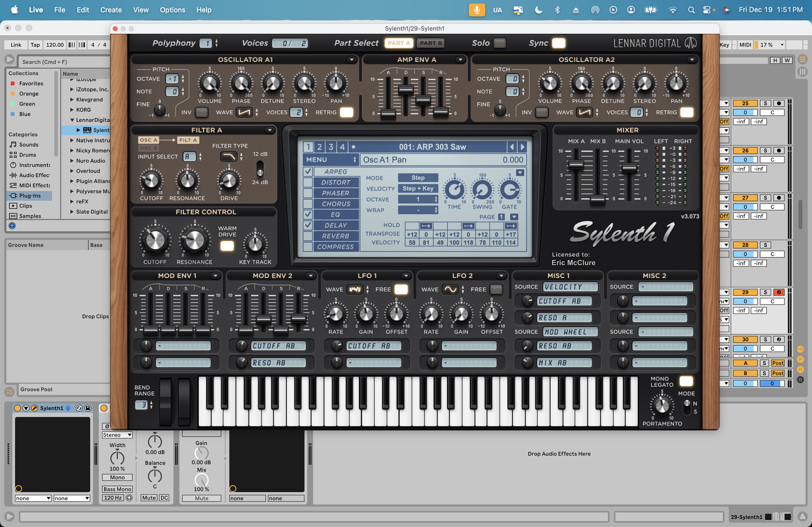Image resolution: width=812 pixels, height=527 pixels.
Task: Hot-swap the Sylenth1 preset on the device
Action: pyautogui.click(x=79, y=408)
